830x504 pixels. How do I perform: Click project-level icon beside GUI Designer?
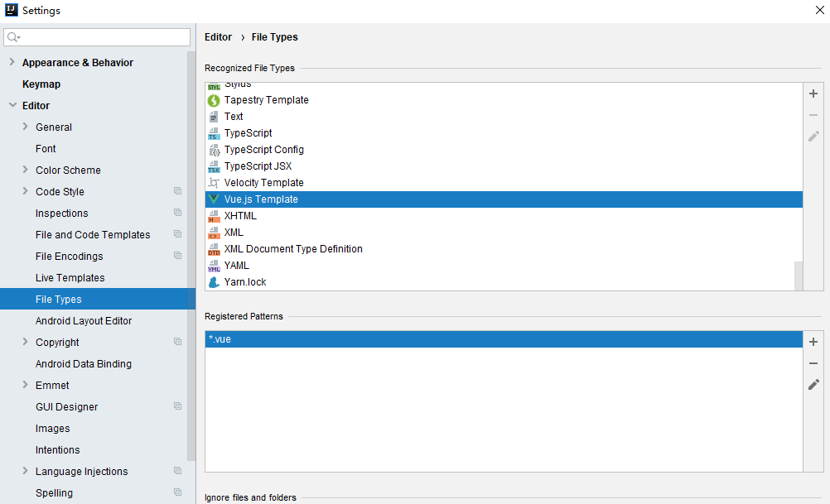[178, 406]
